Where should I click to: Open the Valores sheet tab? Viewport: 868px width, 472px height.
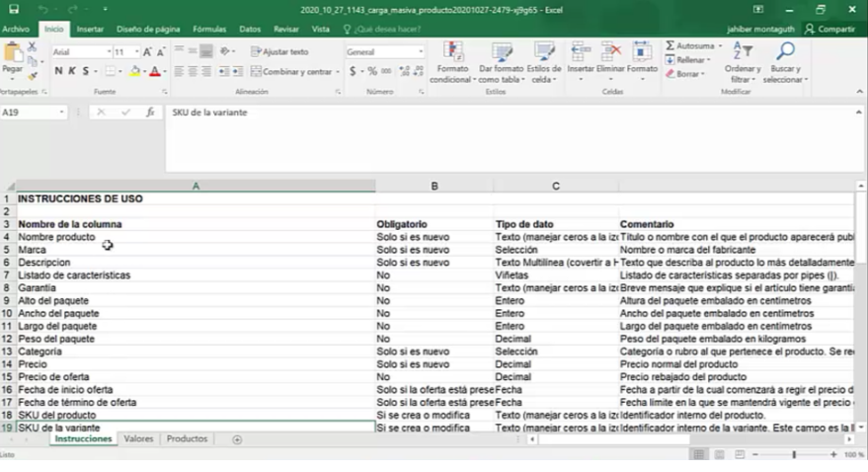coord(138,438)
